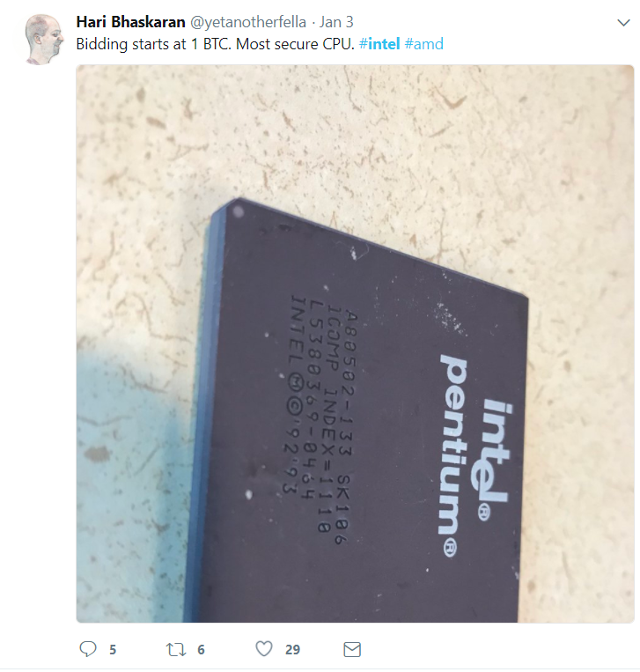Image resolution: width=640 pixels, height=672 pixels.
Task: Click the like count 29
Action: pos(292,650)
